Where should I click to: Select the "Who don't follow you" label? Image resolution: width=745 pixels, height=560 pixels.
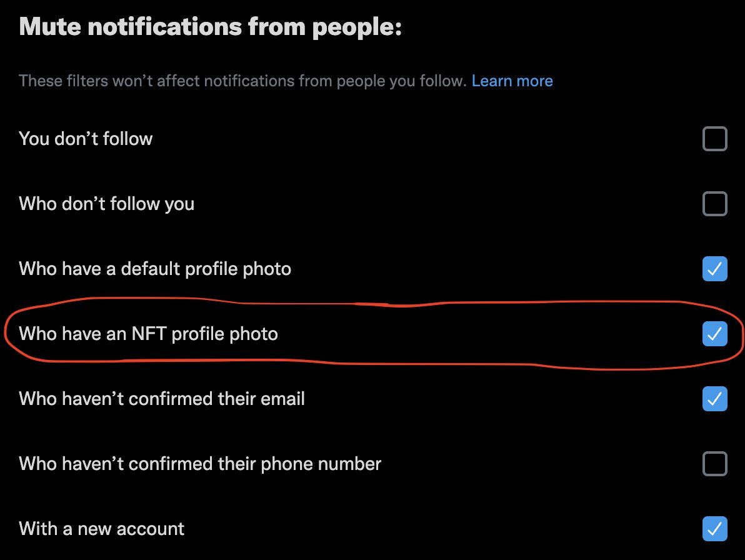pyautogui.click(x=106, y=204)
